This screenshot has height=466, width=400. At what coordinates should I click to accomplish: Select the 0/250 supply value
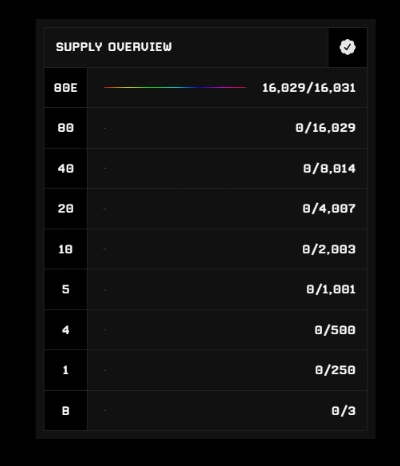point(335,370)
